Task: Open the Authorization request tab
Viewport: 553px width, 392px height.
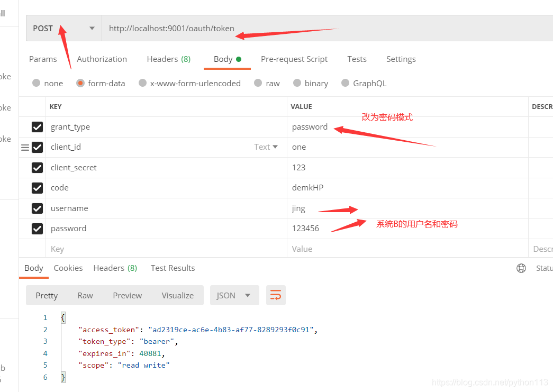Action: [x=102, y=59]
